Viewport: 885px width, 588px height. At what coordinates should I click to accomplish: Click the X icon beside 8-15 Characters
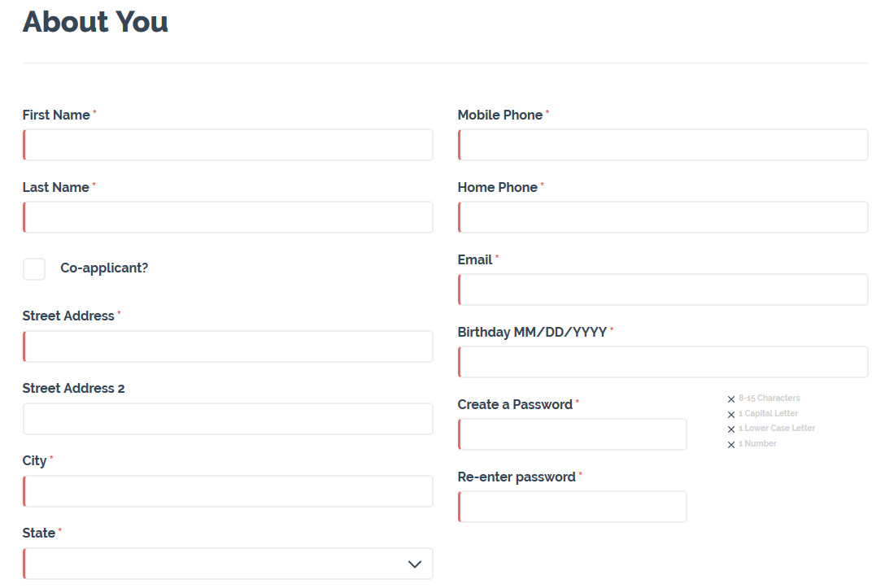[731, 399]
